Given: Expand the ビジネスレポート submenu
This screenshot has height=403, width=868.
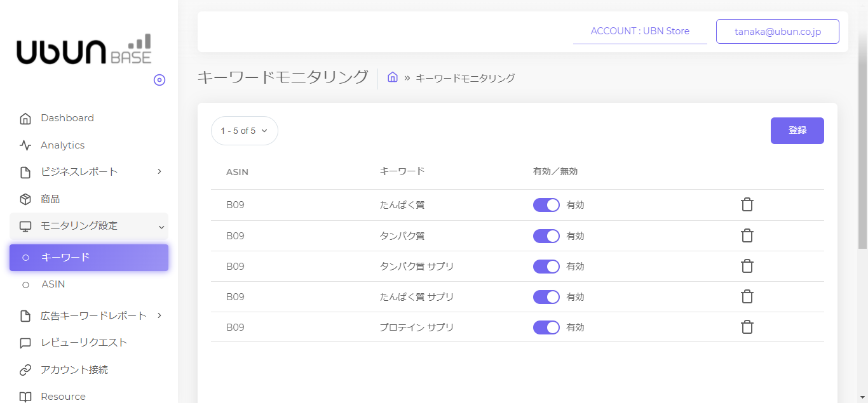Looking at the screenshot, I should pyautogui.click(x=159, y=172).
